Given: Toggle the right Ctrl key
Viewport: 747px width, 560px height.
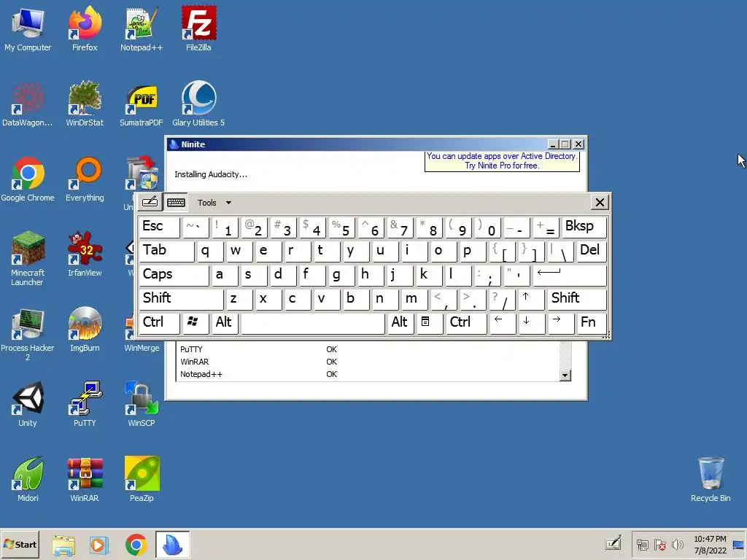Looking at the screenshot, I should (x=466, y=322).
